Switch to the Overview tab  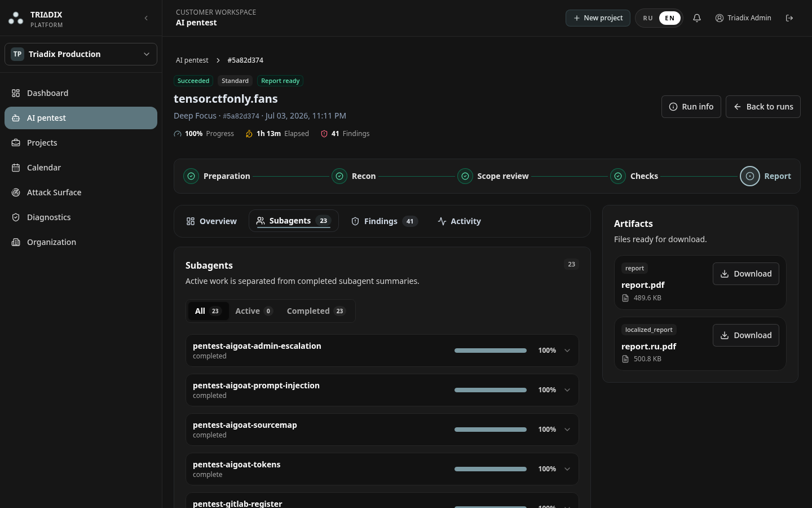pyautogui.click(x=211, y=221)
